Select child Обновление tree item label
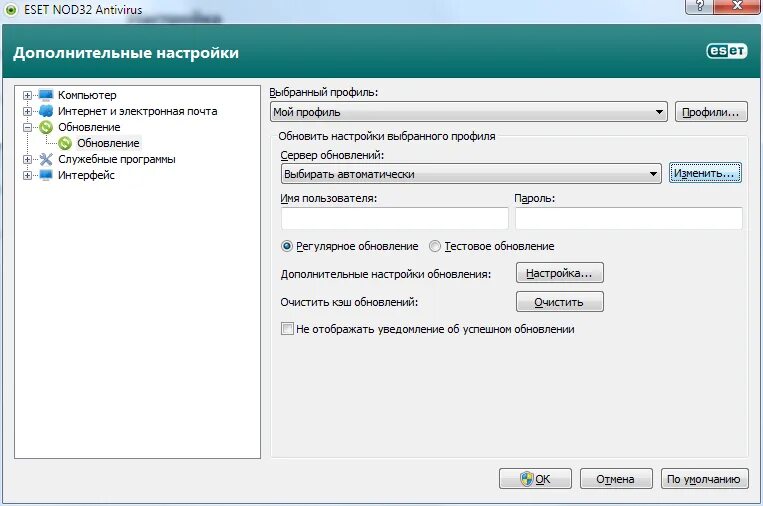 108,143
